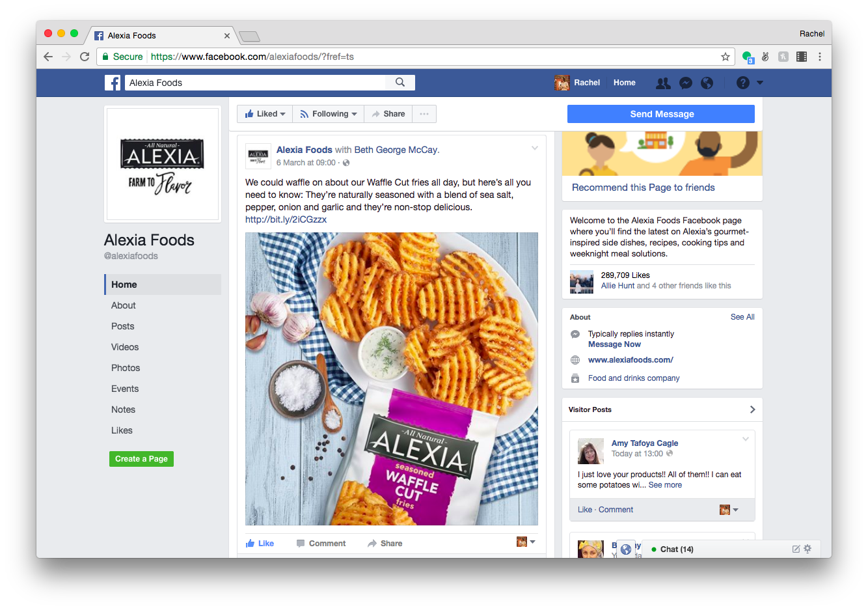Click See more on Amy's visitor post
868x610 pixels.
tap(665, 485)
